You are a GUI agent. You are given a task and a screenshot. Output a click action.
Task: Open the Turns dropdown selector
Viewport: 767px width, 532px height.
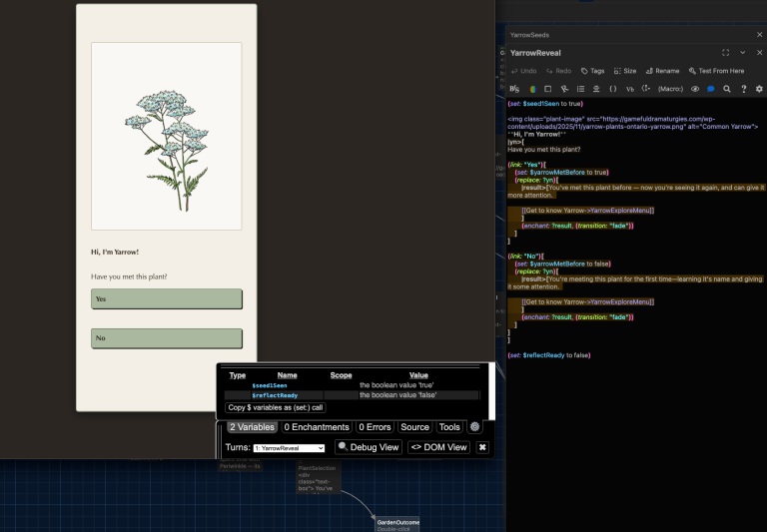pos(289,448)
